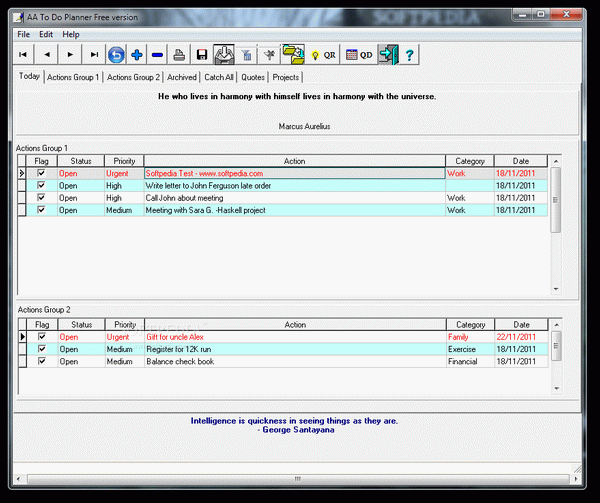Click Group 1 grid vertical scrollbar thumb

click(x=556, y=200)
